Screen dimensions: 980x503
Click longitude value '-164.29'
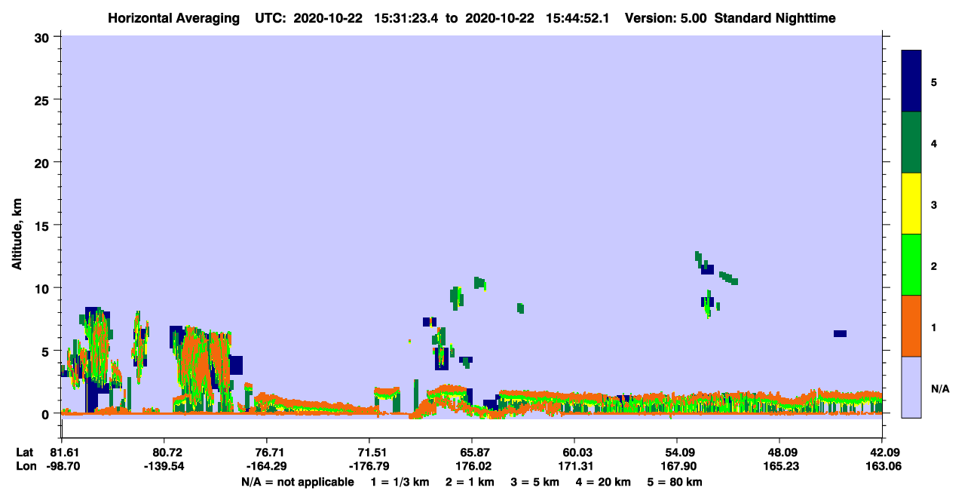click(x=267, y=466)
